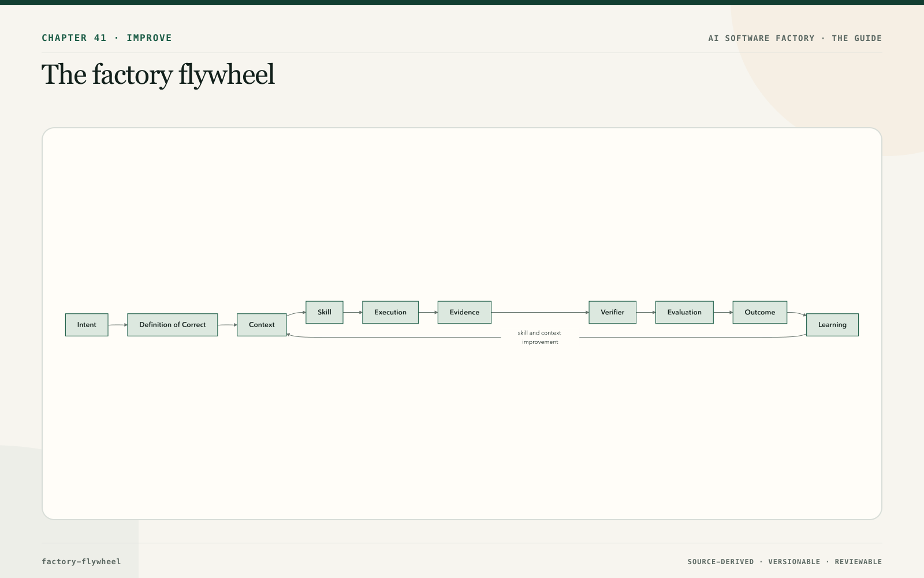Select the Evaluation node
Screen dimensions: 924x578
pos(684,312)
